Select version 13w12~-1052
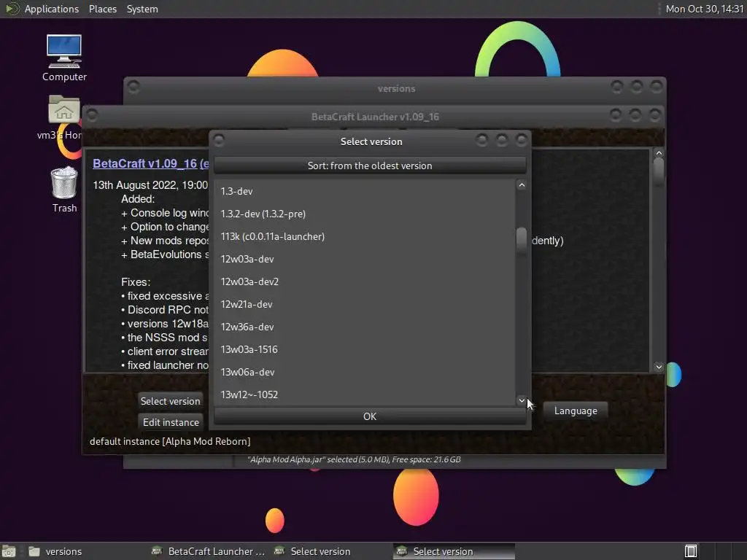This screenshot has width=747, height=560. click(365, 394)
